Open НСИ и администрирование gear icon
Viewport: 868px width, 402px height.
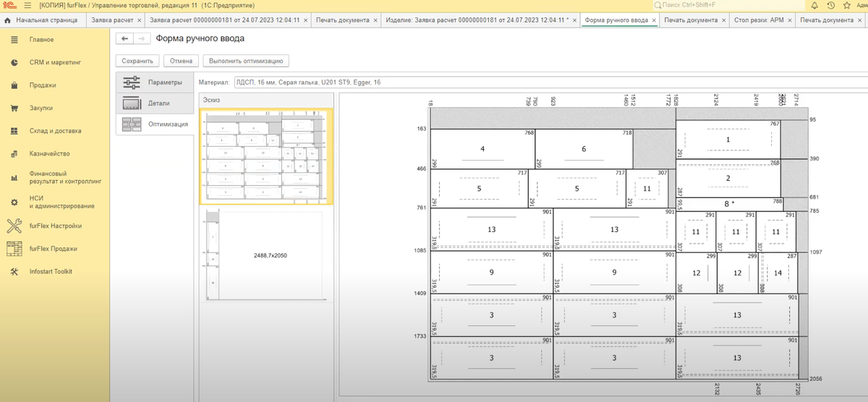coord(14,202)
